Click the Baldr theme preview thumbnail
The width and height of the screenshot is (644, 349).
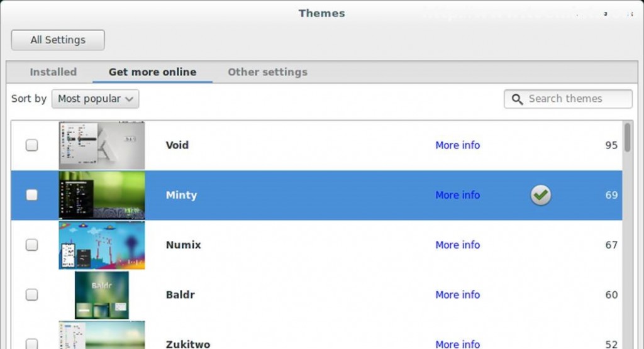point(102,294)
